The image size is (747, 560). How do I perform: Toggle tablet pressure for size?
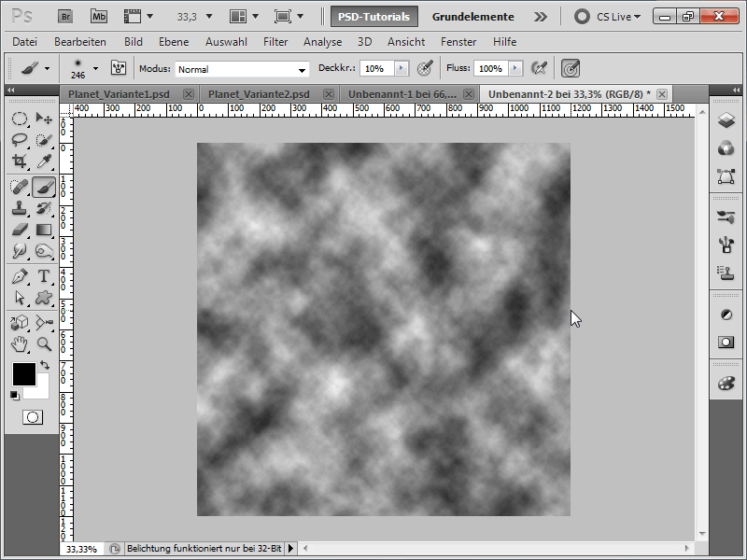click(571, 68)
